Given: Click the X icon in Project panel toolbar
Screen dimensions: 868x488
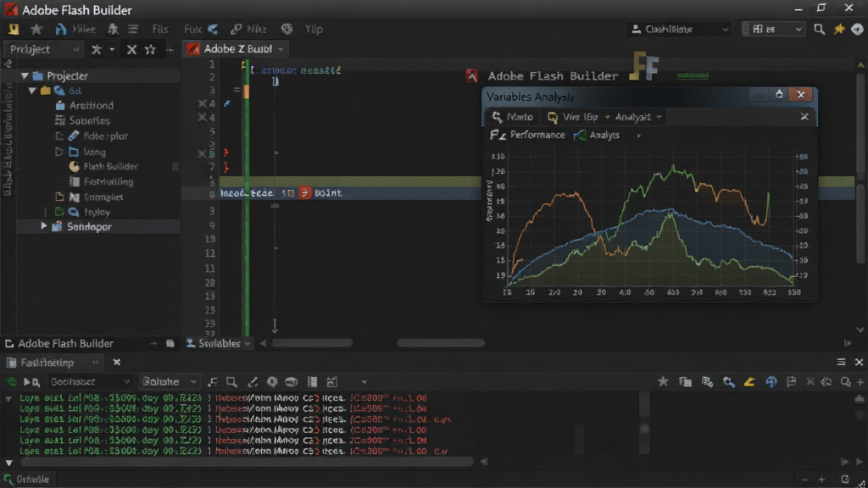Looking at the screenshot, I should [x=131, y=49].
